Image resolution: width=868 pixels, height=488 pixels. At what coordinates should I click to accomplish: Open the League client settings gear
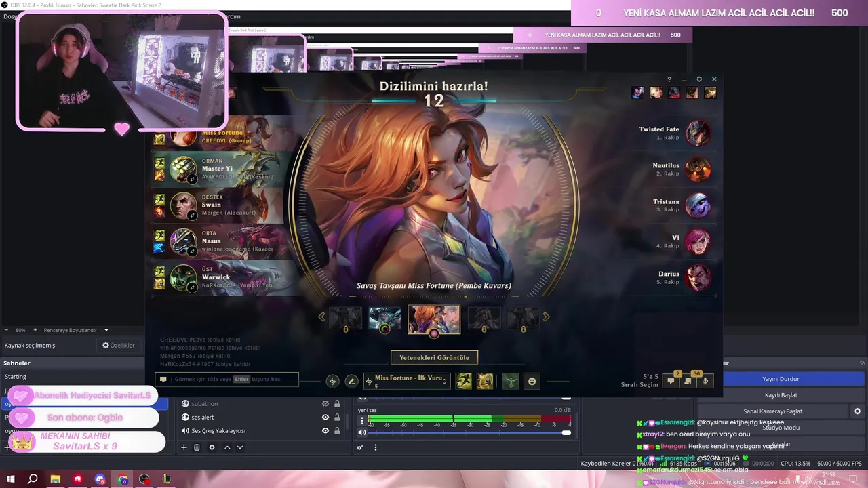tap(699, 79)
